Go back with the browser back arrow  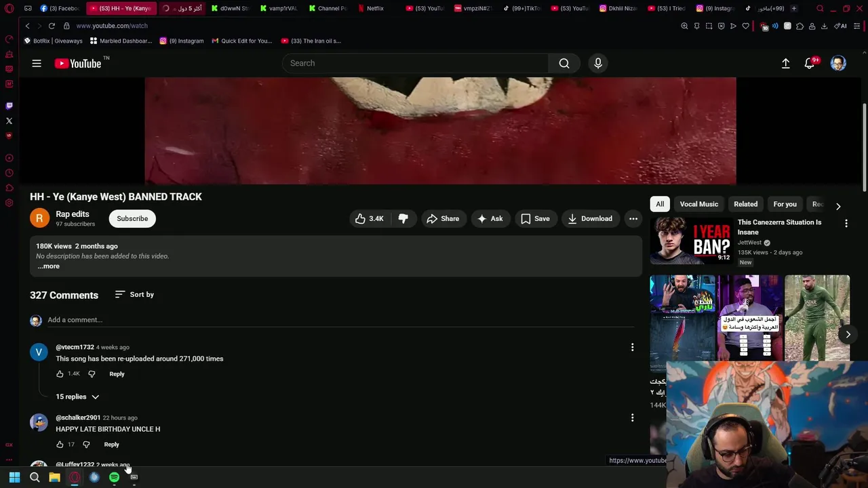pos(27,26)
